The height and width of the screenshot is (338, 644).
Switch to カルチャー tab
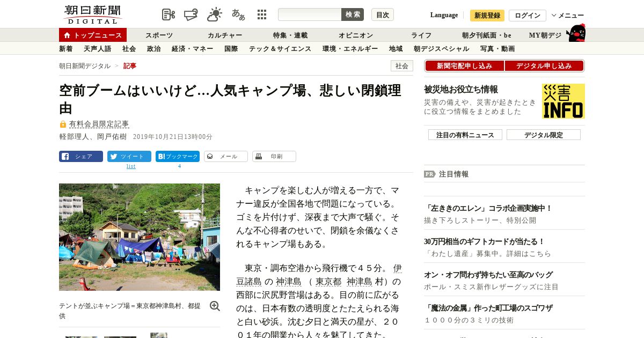225,35
